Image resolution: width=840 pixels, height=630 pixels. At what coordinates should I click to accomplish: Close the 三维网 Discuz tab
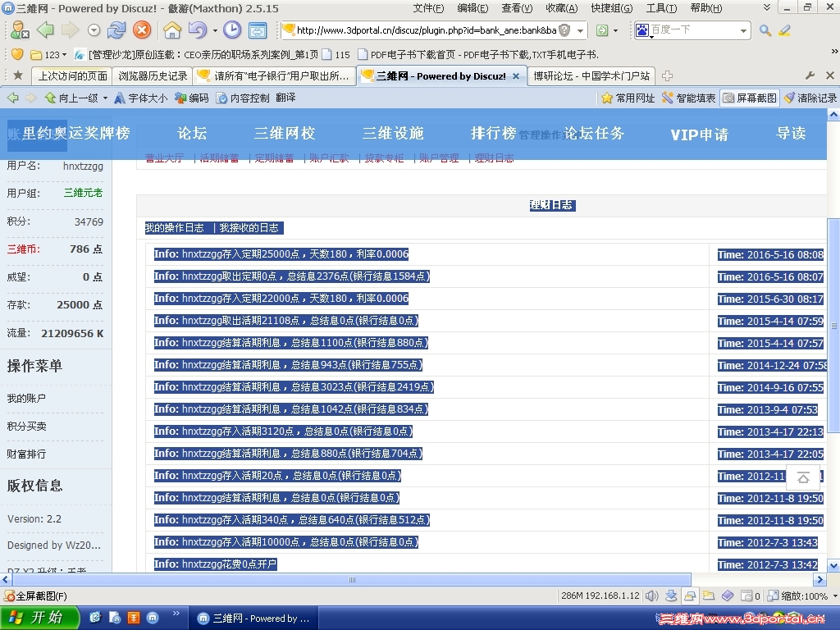tap(516, 76)
